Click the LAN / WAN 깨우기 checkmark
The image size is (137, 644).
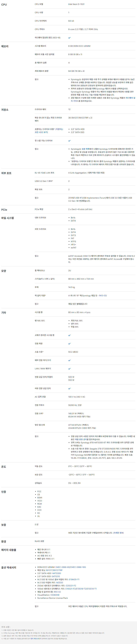69,369
